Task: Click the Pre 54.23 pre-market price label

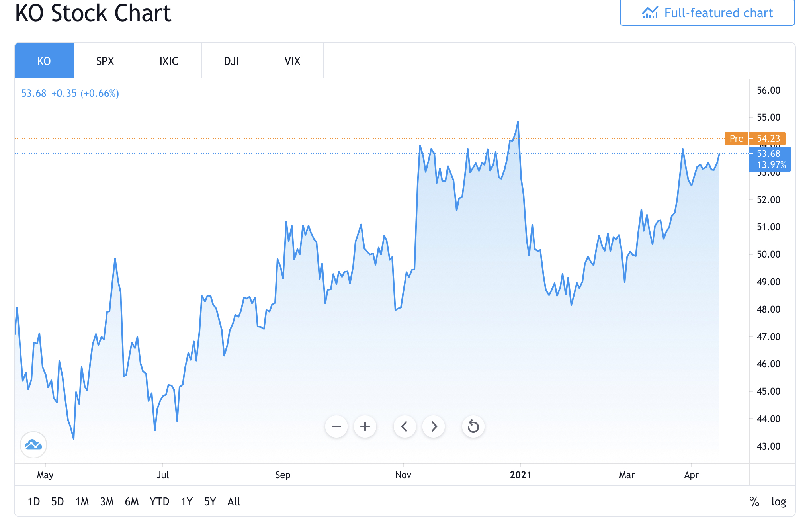Action: [x=755, y=139]
